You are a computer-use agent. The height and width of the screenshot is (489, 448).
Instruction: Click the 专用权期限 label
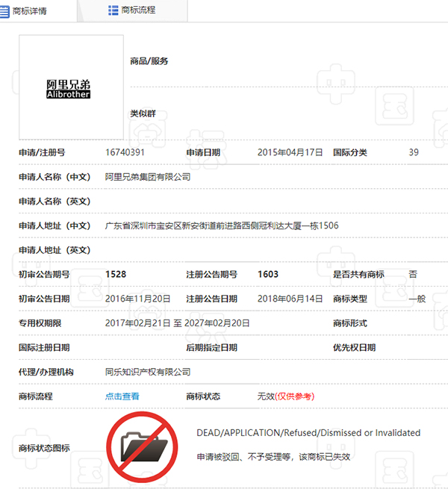pos(40,323)
